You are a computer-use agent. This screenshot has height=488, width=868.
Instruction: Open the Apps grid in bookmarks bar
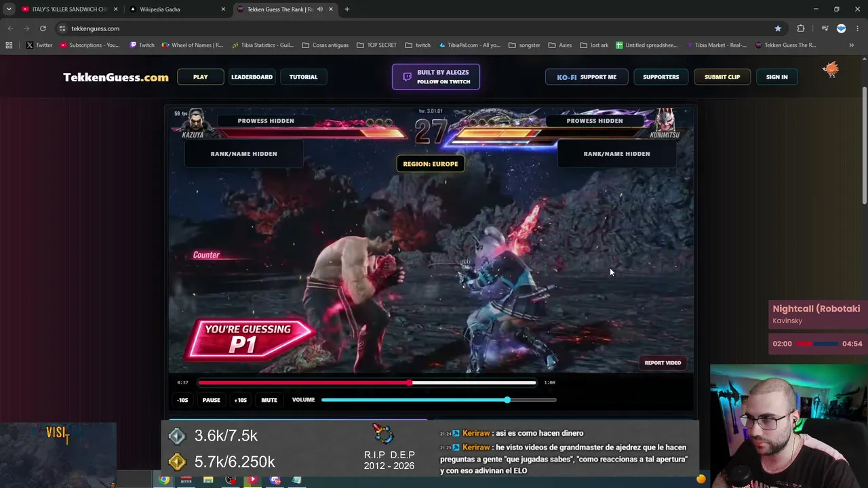click(9, 45)
